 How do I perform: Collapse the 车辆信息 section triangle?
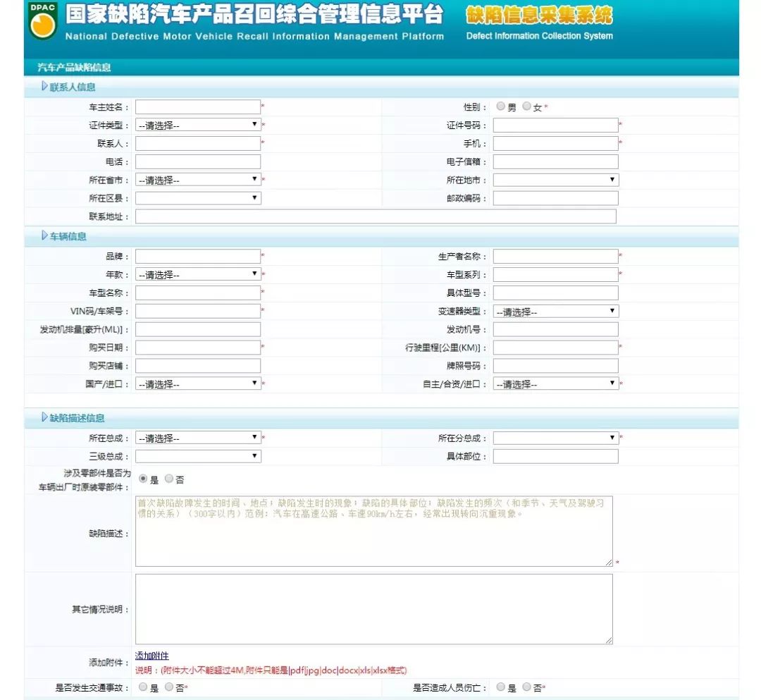click(44, 236)
